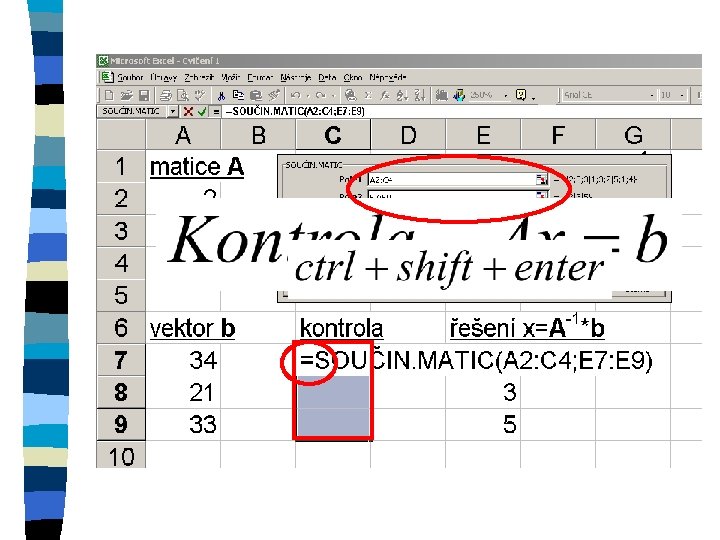
Task: Click the Copy icon
Action: (238, 95)
